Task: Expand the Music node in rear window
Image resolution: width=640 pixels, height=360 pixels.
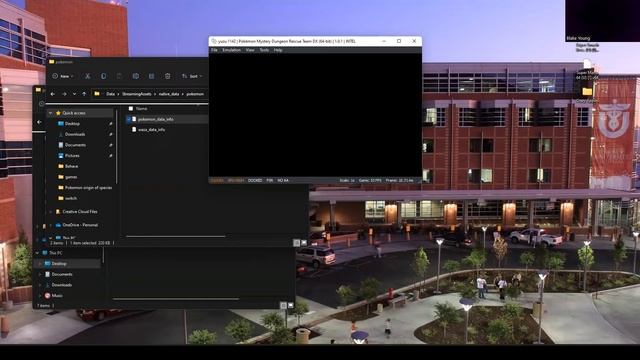Action: (x=40, y=296)
